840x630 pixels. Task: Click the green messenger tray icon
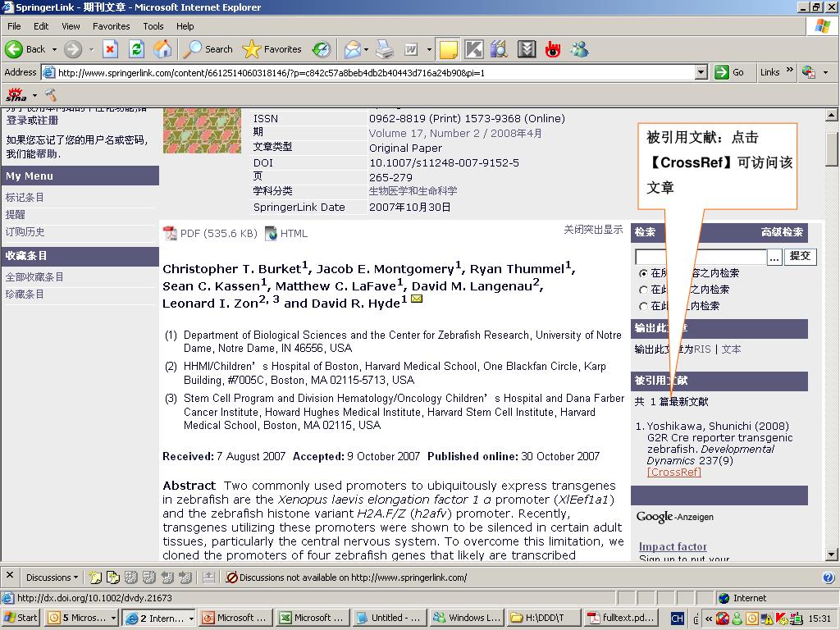click(x=737, y=619)
